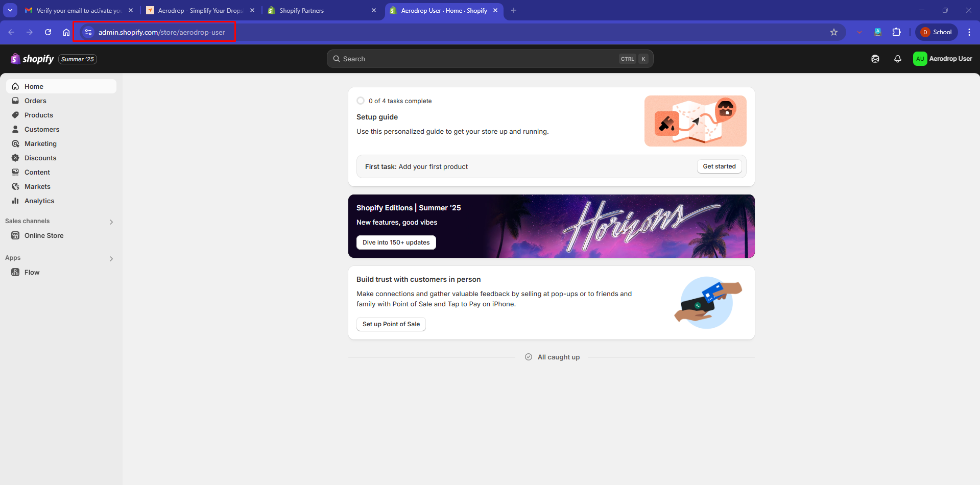Click the Orders inbox icon
This screenshot has height=485, width=980.
15,101
